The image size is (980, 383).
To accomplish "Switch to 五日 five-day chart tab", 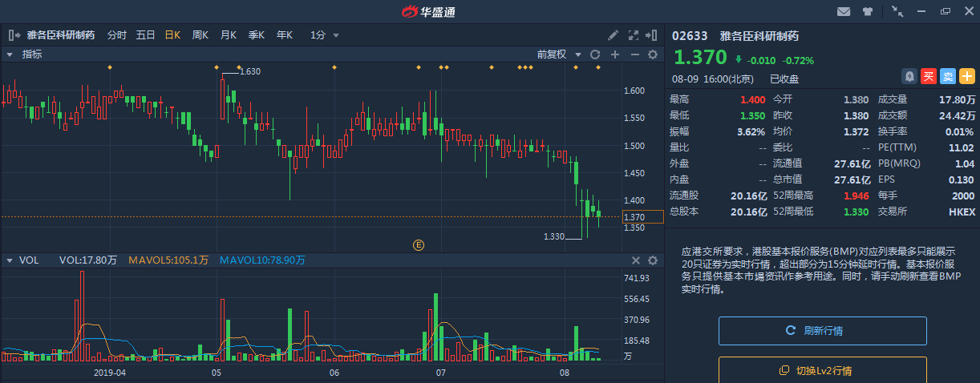I will click(145, 35).
